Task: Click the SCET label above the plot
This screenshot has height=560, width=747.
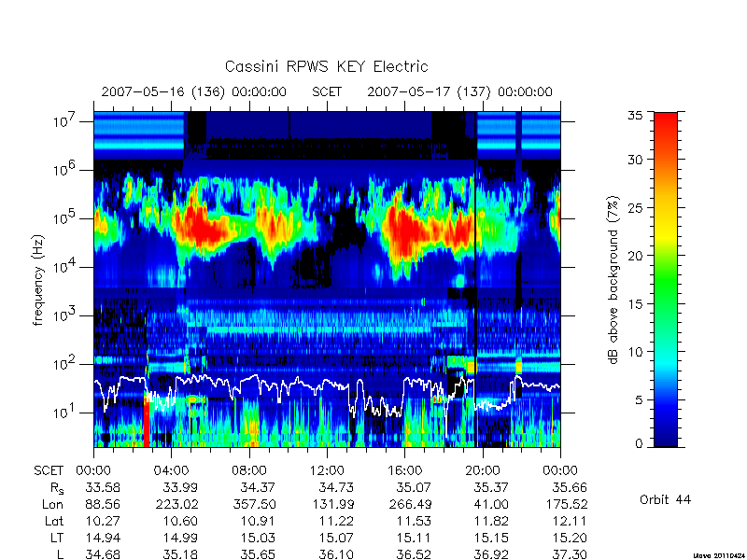Action: tap(327, 91)
